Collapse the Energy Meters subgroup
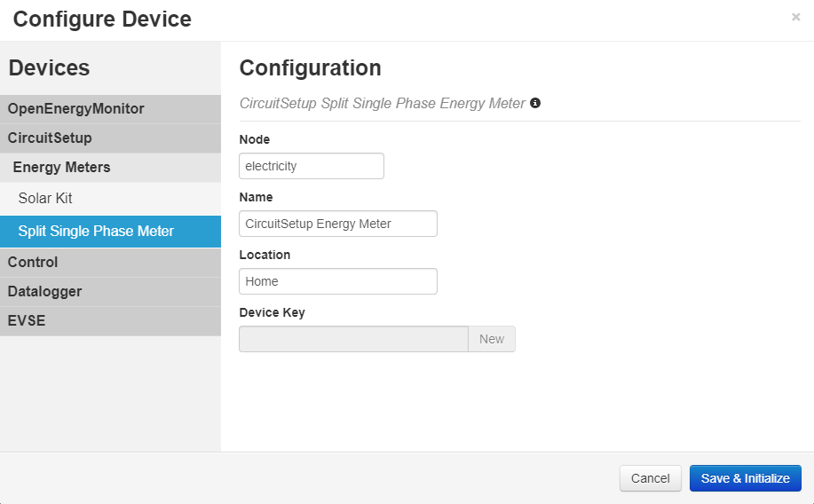 pos(61,168)
